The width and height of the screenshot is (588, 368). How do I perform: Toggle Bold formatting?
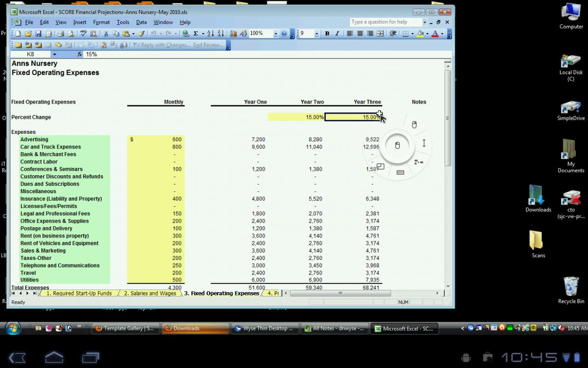[327, 34]
